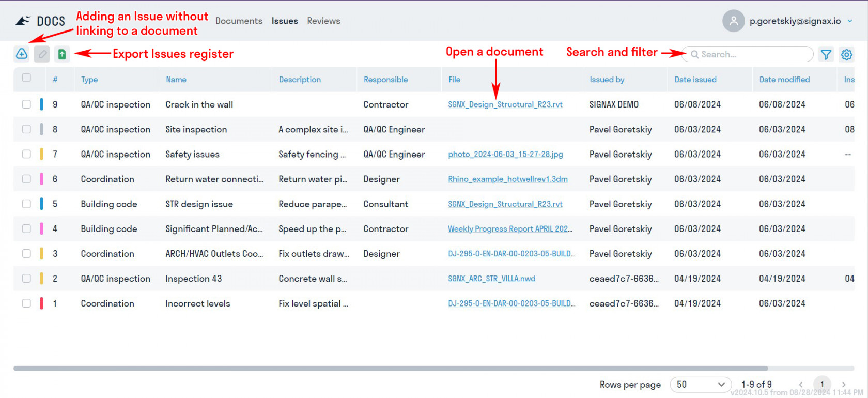Open Weekly Progress Report APRIL file link
Viewport: 868px width, 398px height.
[x=510, y=228]
